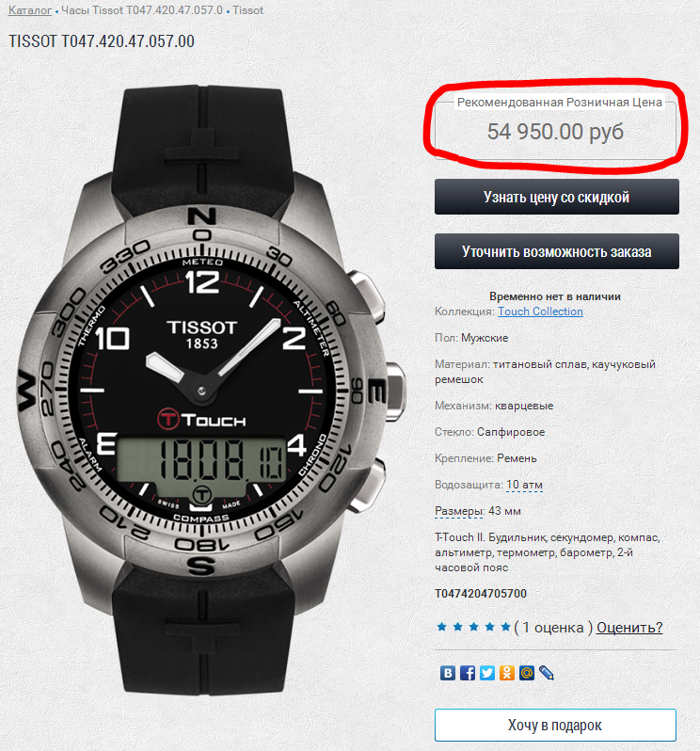This screenshot has width=700, height=751.
Task: Open the Tissot breadcrumb brand link
Action: (x=248, y=10)
